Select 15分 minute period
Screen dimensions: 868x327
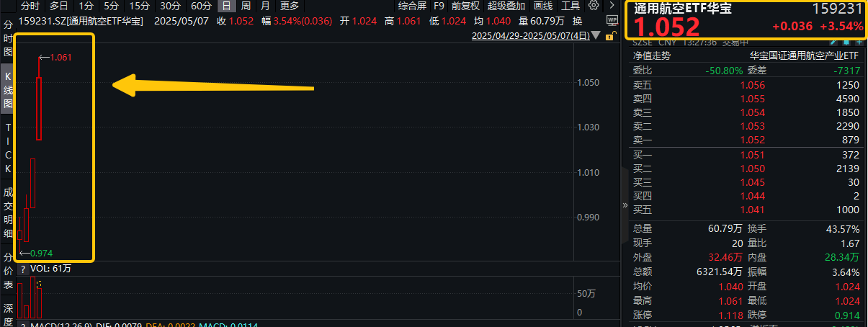click(x=139, y=6)
